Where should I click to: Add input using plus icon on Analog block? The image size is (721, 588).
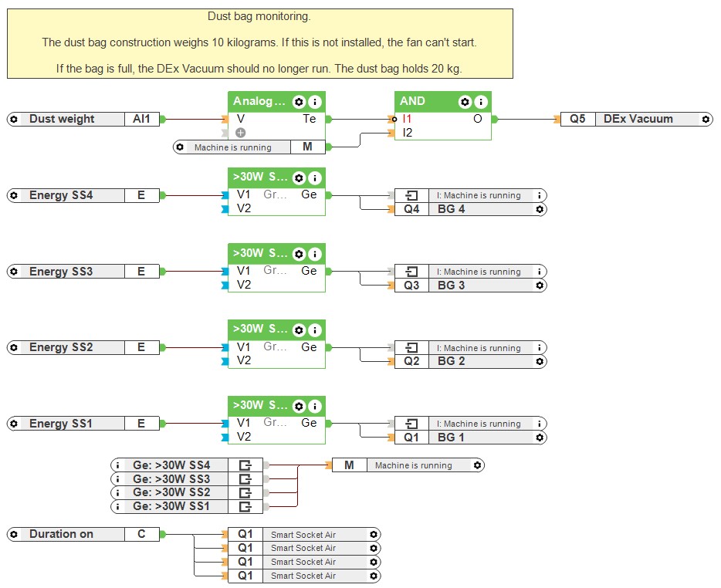tap(241, 133)
